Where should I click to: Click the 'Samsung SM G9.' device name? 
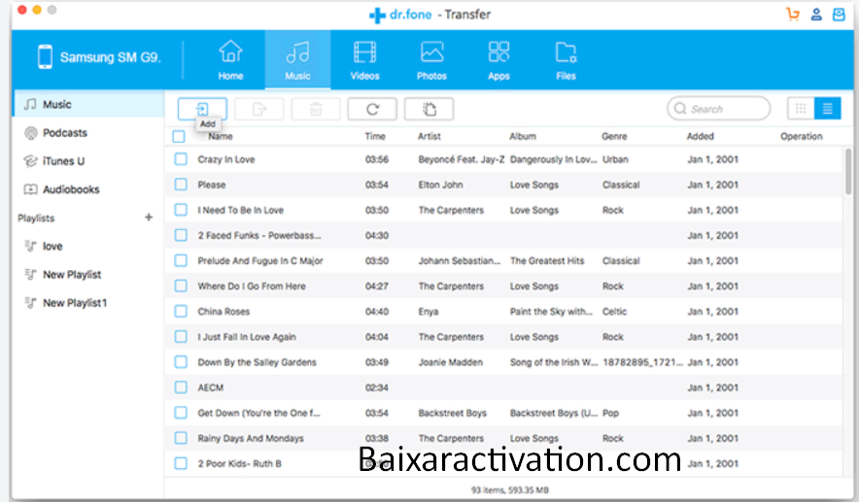(x=110, y=57)
